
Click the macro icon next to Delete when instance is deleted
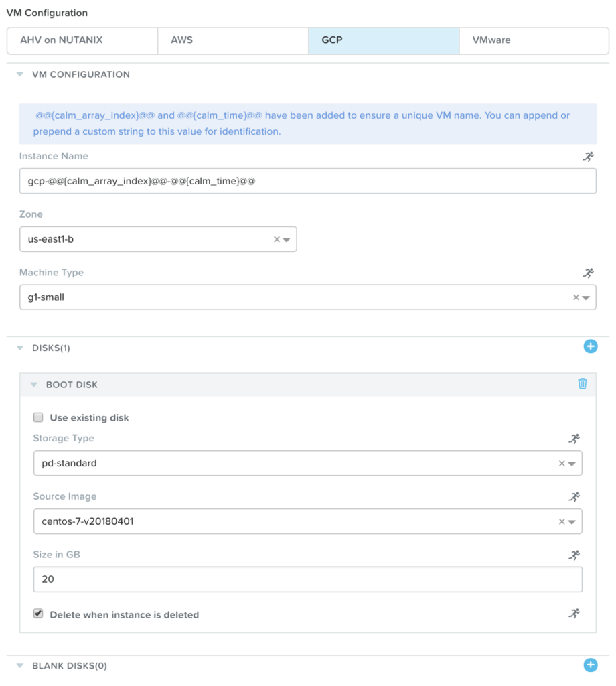[572, 612]
